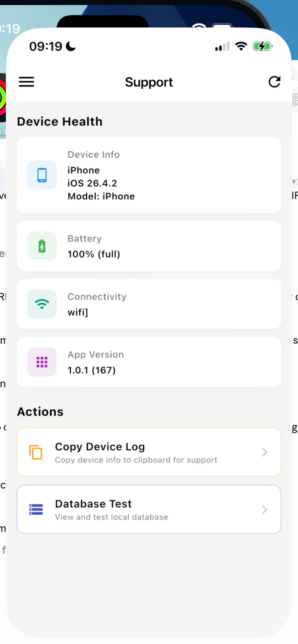This screenshot has height=644, width=298.
Task: Open the hamburger menu
Action: click(x=26, y=82)
